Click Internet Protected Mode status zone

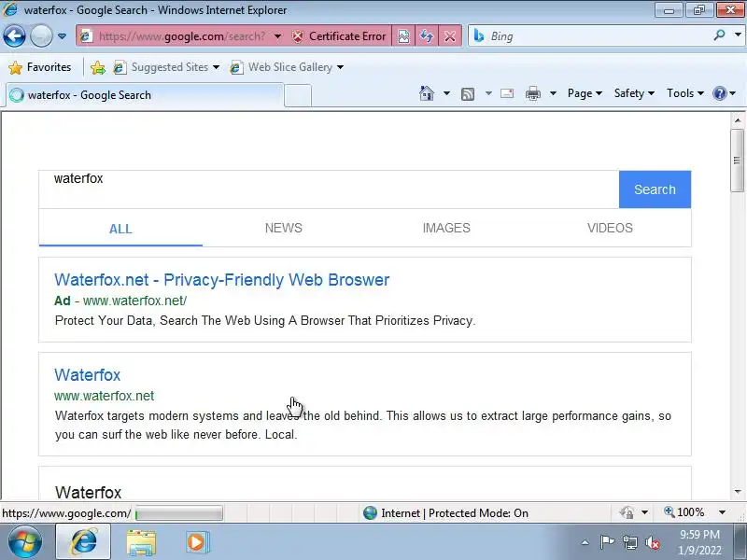click(446, 512)
